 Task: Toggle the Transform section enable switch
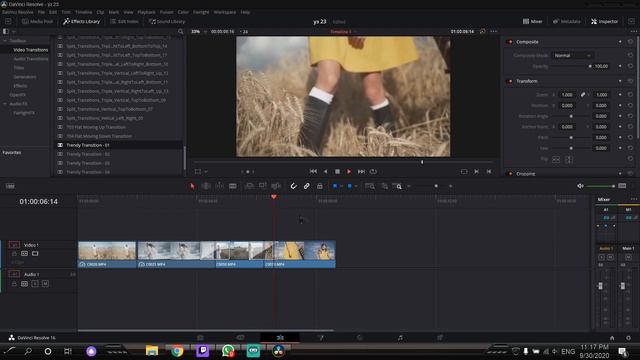click(510, 81)
